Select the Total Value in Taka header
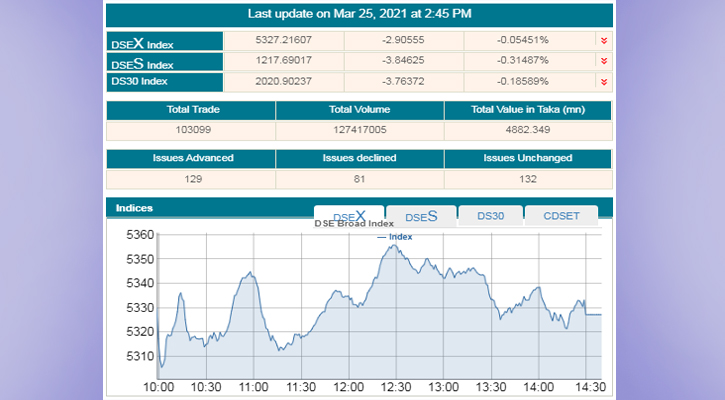Image resolution: width=725 pixels, height=400 pixels. (528, 110)
